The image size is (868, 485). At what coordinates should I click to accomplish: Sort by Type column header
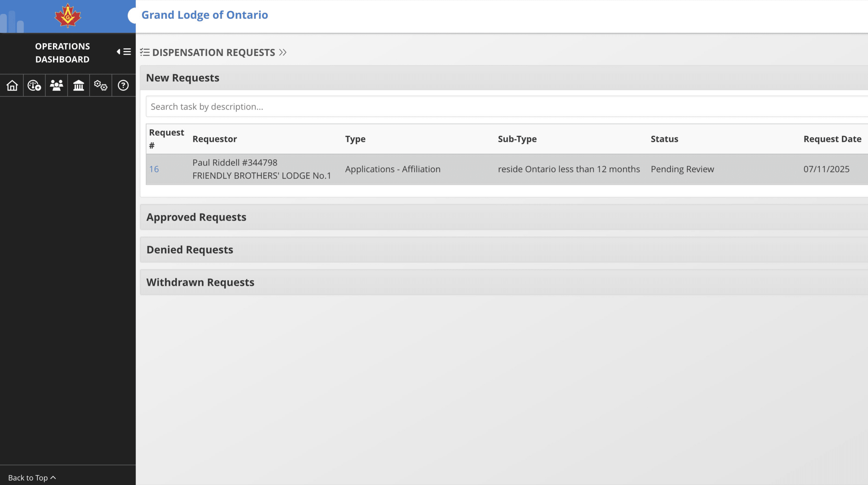(x=355, y=139)
